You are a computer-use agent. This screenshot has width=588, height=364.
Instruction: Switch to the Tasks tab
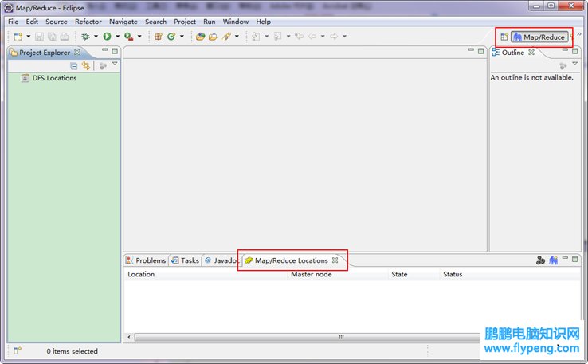186,260
